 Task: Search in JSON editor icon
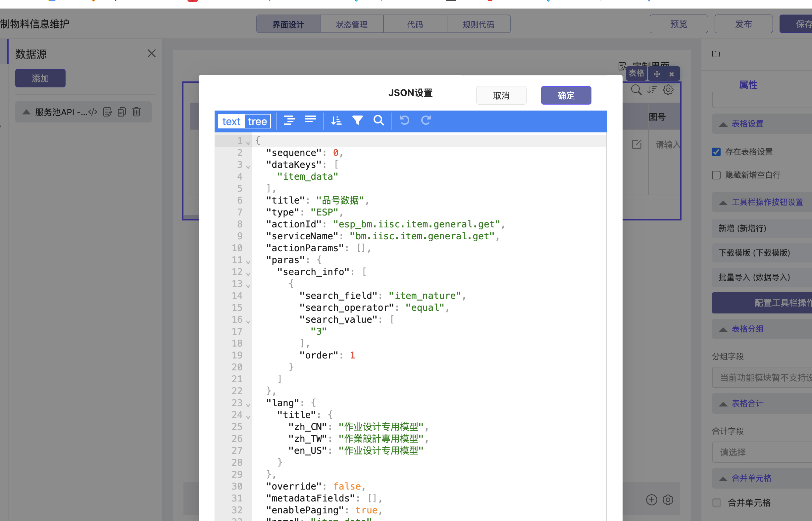click(x=379, y=120)
